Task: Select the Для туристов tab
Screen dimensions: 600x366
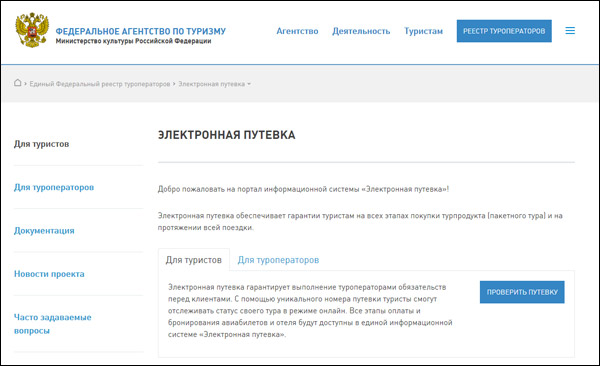Action: (x=194, y=260)
